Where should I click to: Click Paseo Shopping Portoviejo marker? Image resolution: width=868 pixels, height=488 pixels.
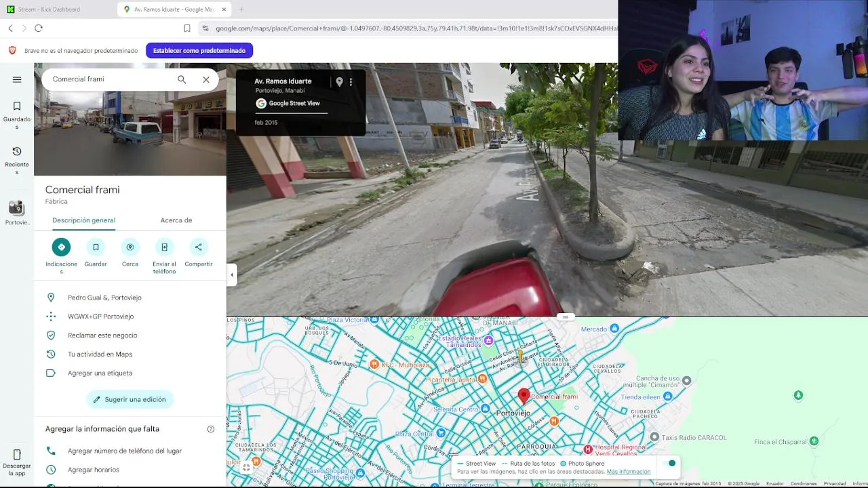pyautogui.click(x=360, y=472)
